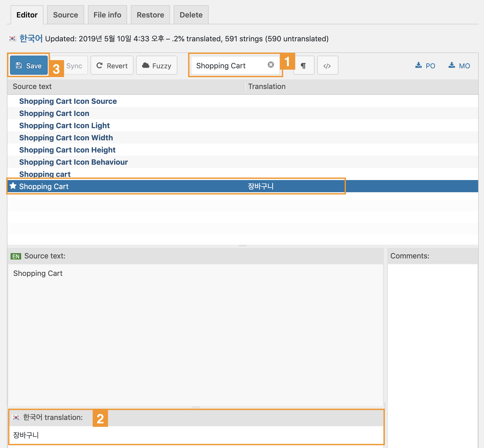484x448 pixels.
Task: Select the Shopping Cart Icon Source string
Action: tap(68, 101)
